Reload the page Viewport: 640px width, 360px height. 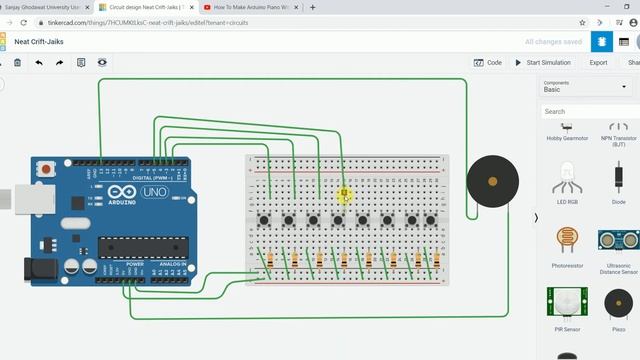[24, 23]
